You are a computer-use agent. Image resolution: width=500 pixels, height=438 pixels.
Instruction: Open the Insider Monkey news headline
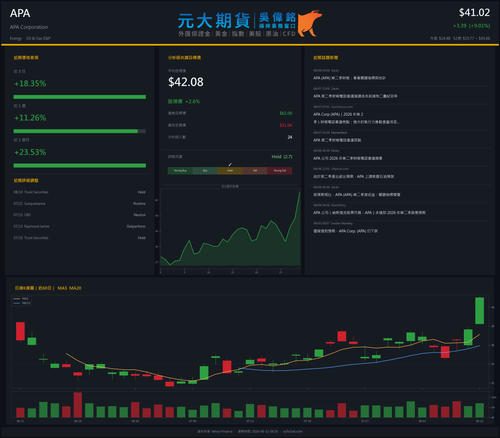pos(345,231)
